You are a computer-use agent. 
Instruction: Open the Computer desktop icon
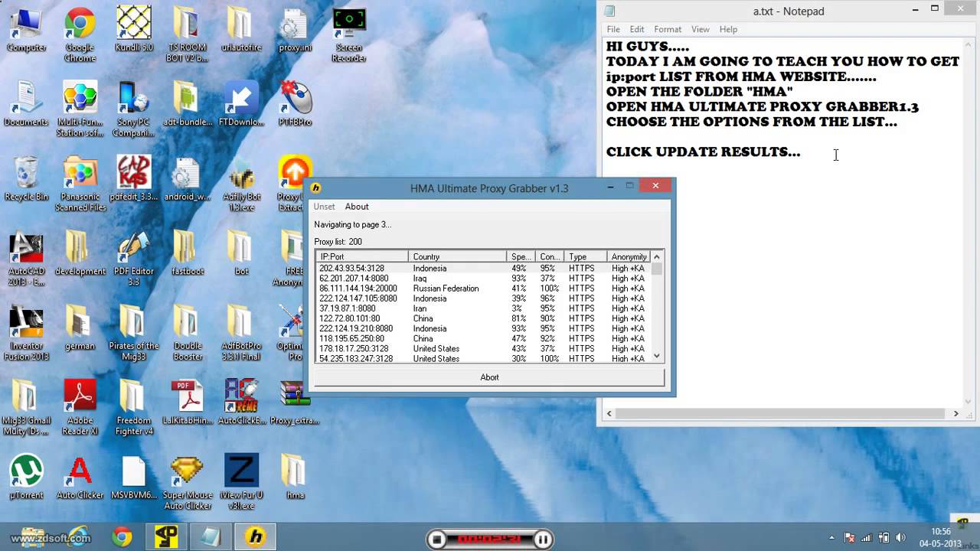coord(26,31)
